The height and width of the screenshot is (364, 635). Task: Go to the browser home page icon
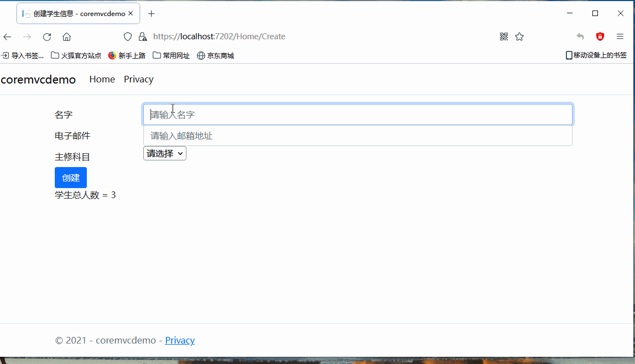(x=66, y=37)
